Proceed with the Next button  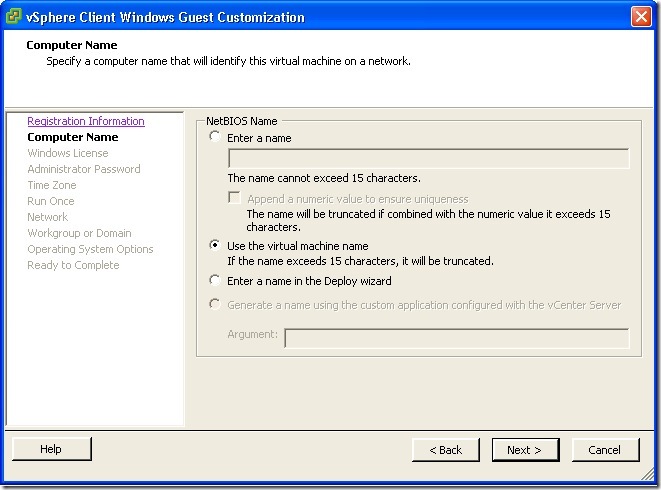click(x=525, y=450)
